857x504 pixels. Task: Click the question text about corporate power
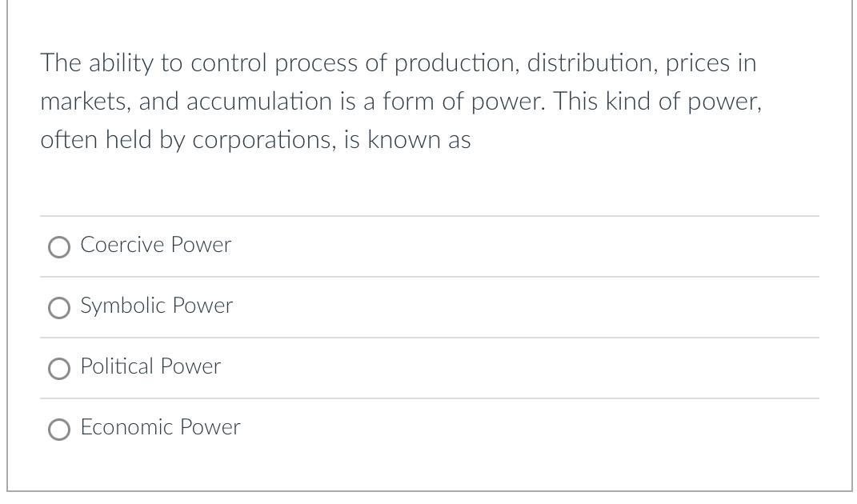point(400,101)
